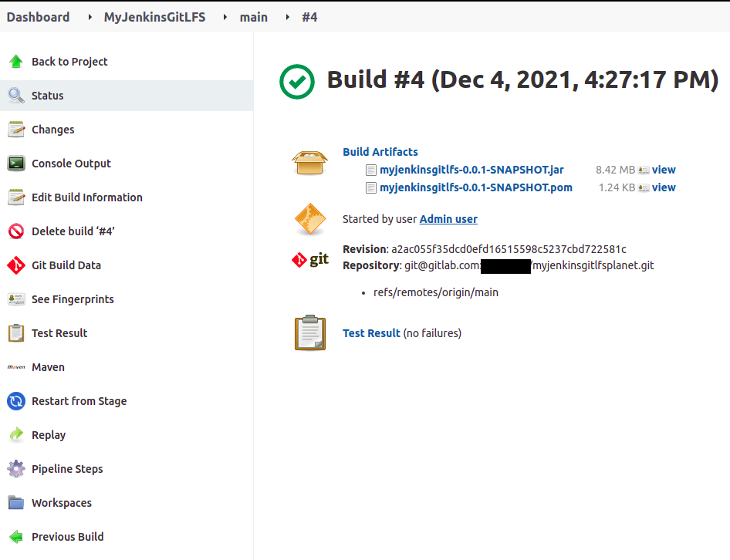Click the Pipeline Steps gear icon

point(15,468)
